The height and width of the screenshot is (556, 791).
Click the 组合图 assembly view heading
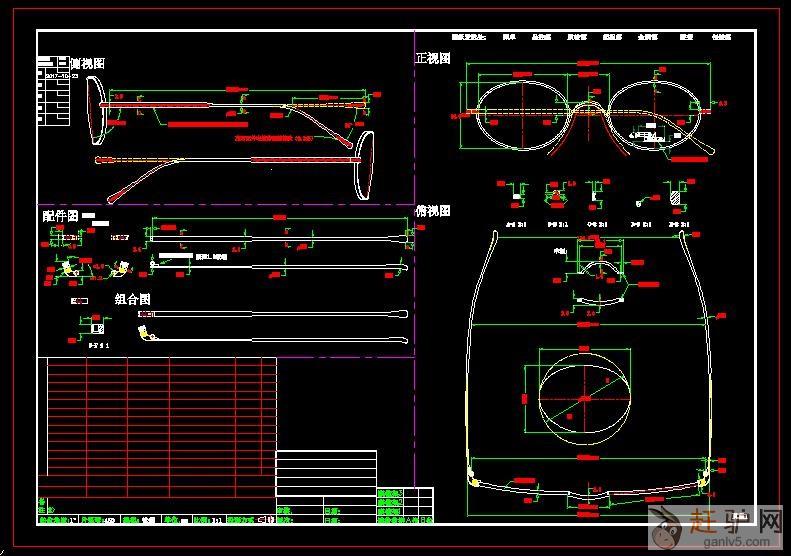132,299
